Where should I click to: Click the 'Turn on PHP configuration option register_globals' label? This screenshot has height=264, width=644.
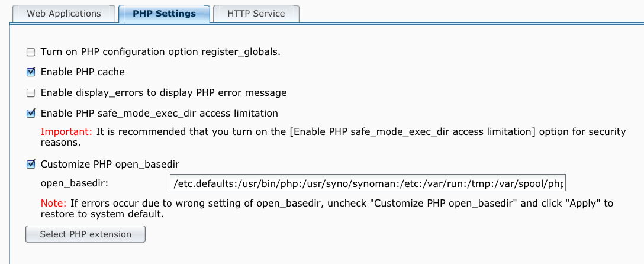click(x=160, y=52)
